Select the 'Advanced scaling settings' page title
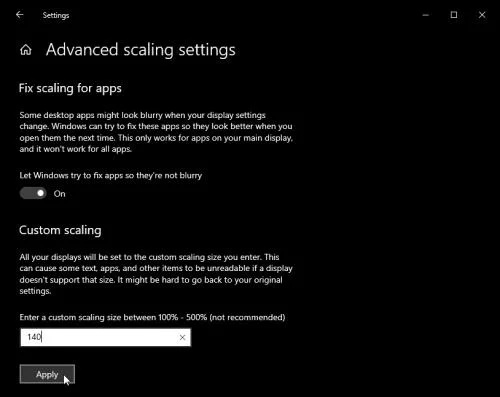The height and width of the screenshot is (397, 500). click(141, 50)
